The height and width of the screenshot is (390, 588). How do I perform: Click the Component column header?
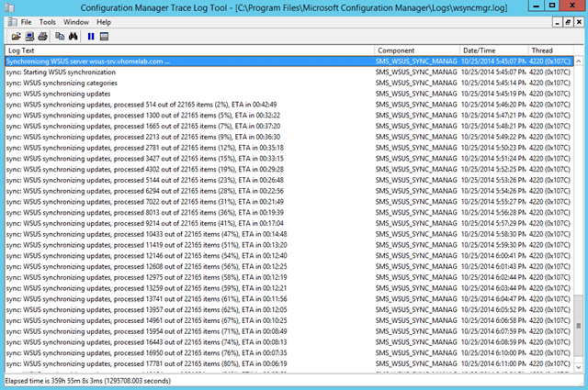415,50
